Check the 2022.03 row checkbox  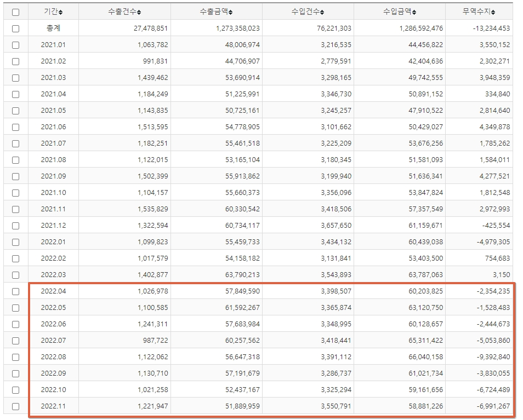[16, 275]
